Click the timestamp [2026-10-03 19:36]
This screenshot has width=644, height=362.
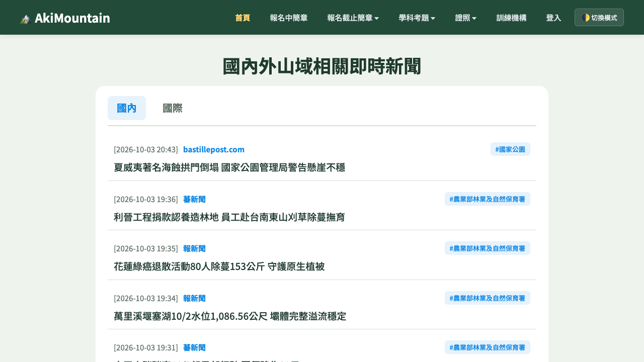pyautogui.click(x=146, y=199)
